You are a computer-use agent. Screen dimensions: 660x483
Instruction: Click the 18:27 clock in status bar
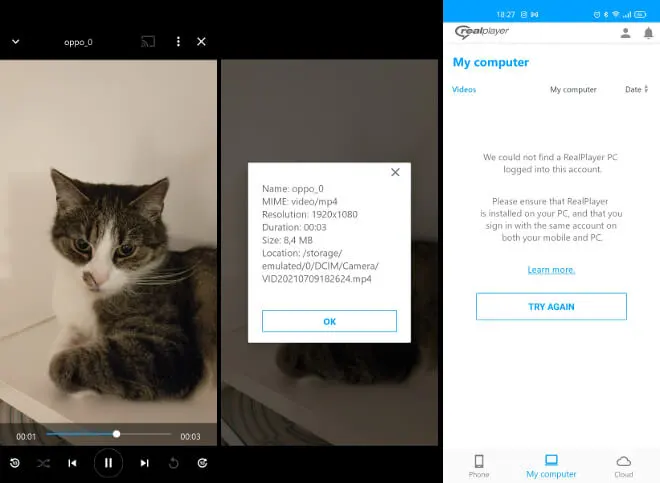coord(506,15)
